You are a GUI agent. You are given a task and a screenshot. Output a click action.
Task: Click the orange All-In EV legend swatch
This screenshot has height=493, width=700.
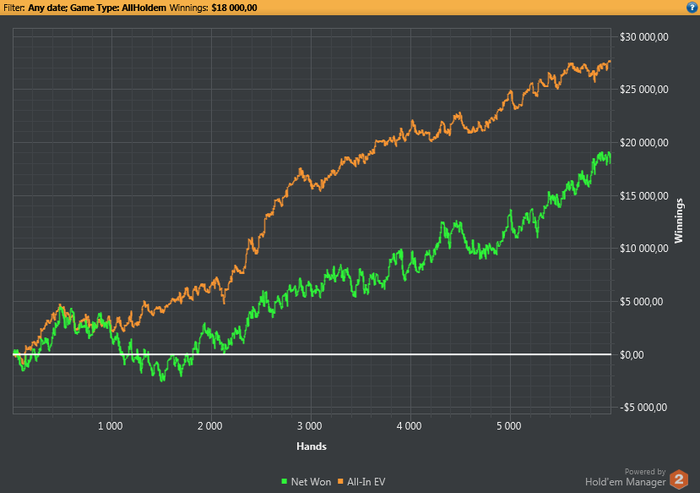click(x=340, y=481)
